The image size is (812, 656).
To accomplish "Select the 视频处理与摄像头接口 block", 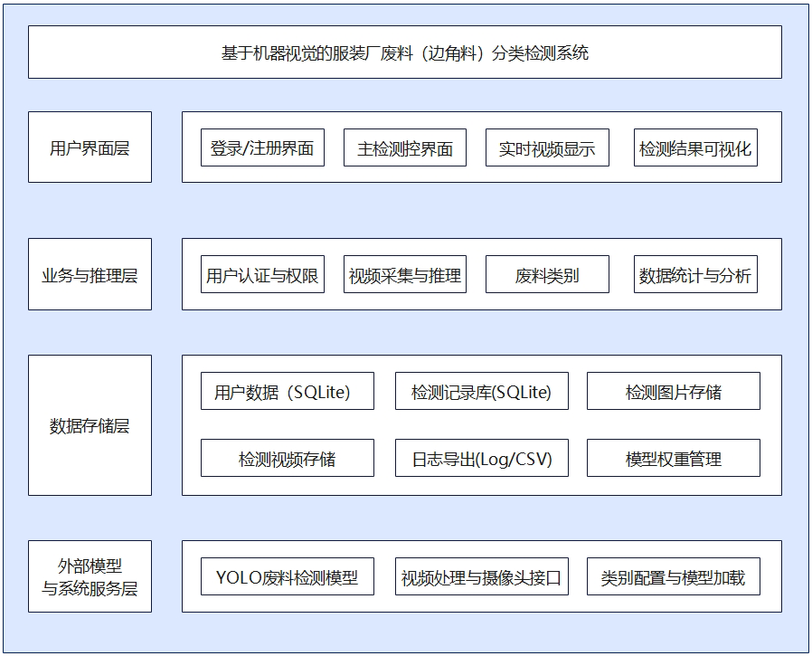I will tap(481, 577).
